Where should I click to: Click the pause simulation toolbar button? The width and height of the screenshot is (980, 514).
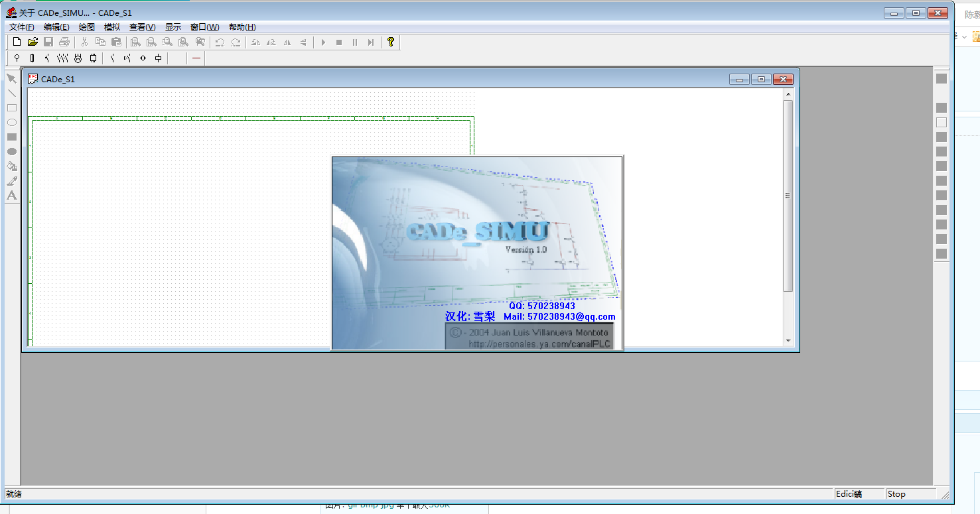tap(355, 42)
